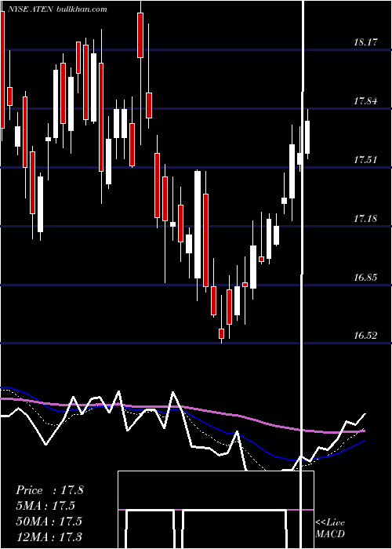Click the Price : 17.8 readout

coord(49,490)
